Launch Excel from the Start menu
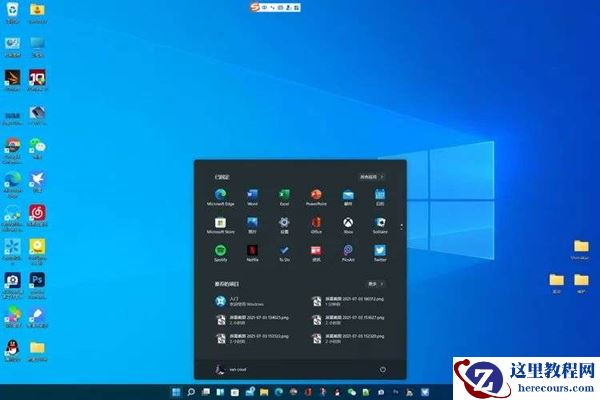The width and height of the screenshot is (600, 400). click(x=284, y=197)
